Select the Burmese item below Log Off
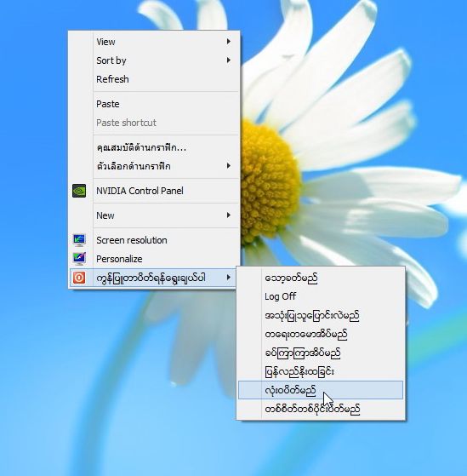 [321, 315]
